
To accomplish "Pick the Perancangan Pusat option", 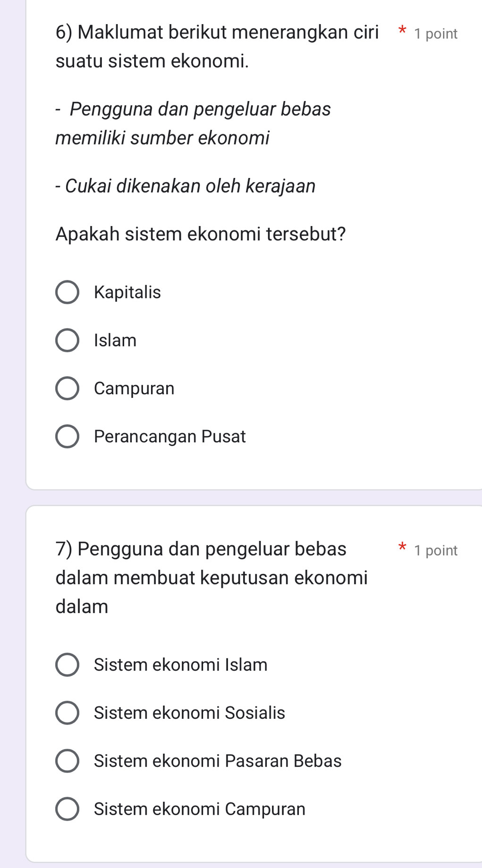I will 68,437.
